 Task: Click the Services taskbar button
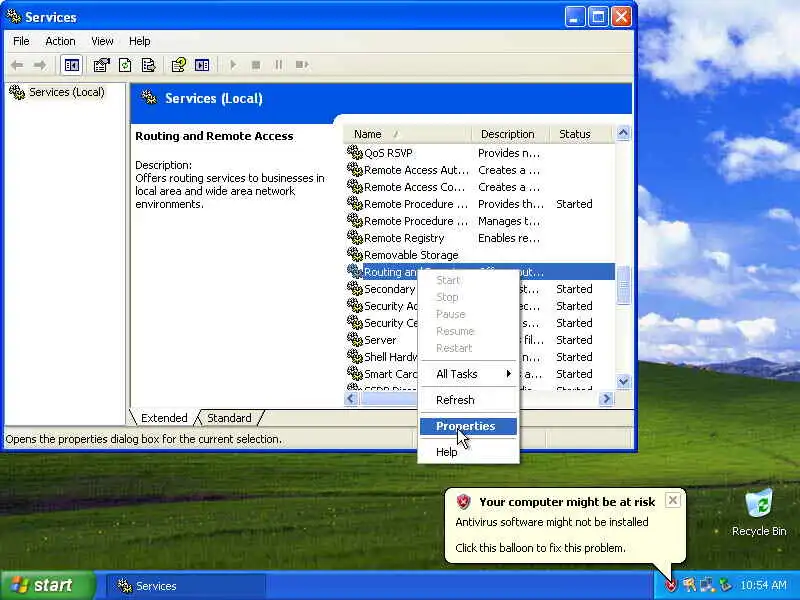click(186, 586)
